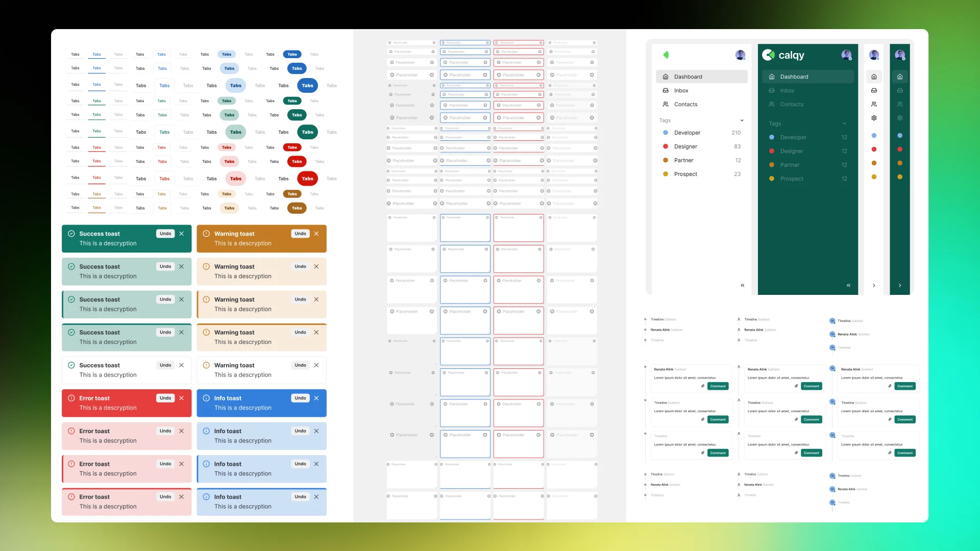The width and height of the screenshot is (980, 551).
Task: Dismiss the solid orange Warning toast with X
Action: [x=316, y=234]
